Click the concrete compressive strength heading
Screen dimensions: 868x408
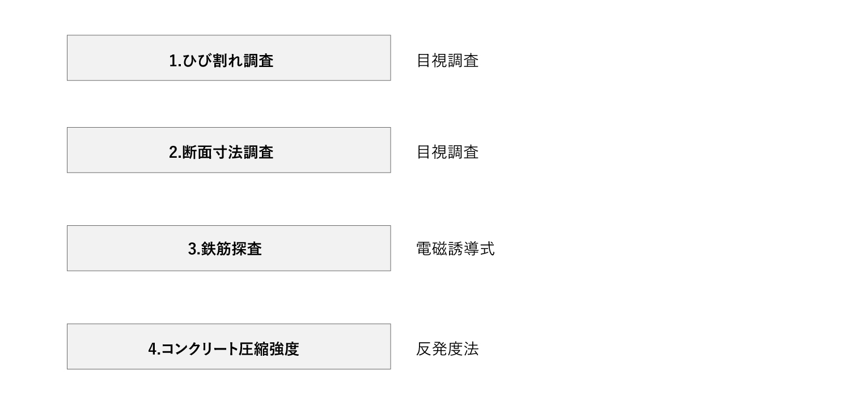[223, 348]
